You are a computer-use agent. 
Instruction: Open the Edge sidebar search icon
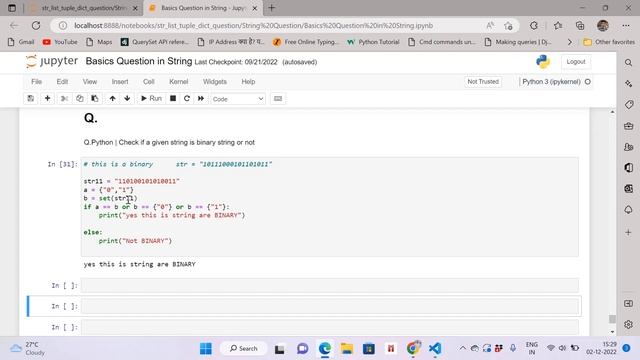(629, 62)
